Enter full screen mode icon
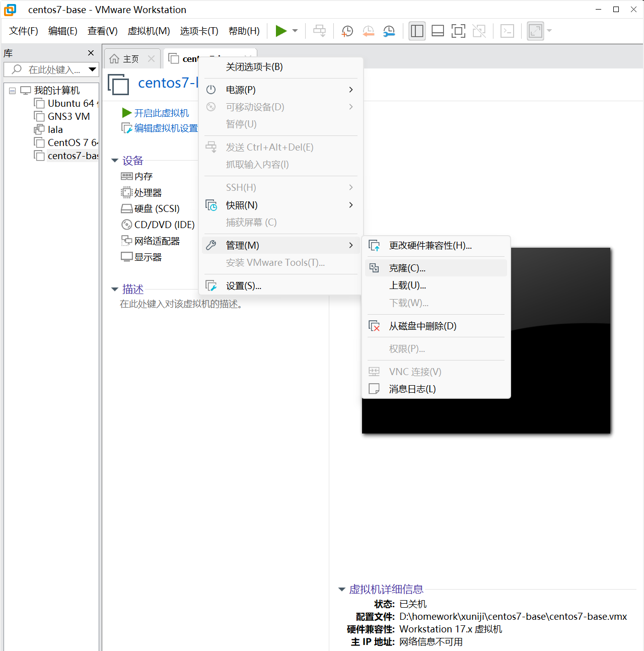 point(458,31)
